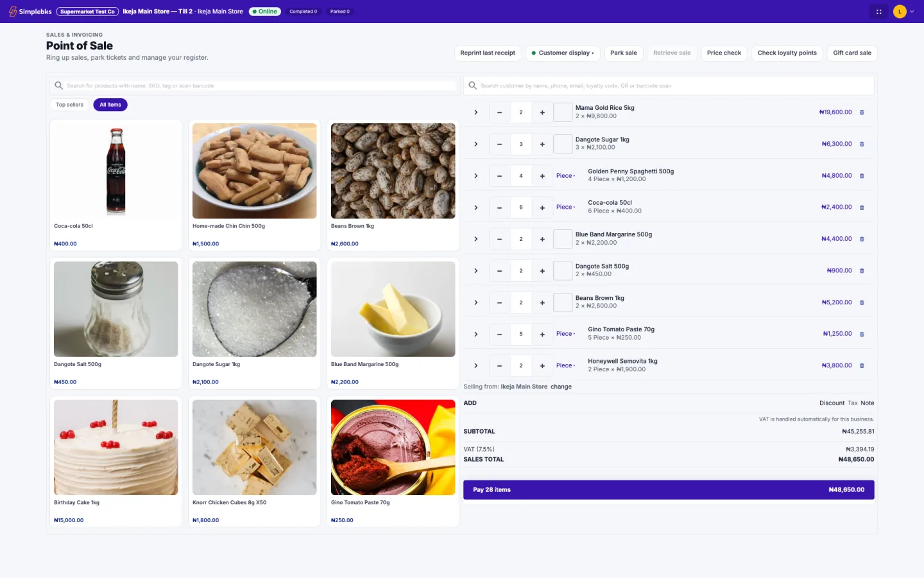Delete Blue Band Margarine 500g cart line

click(x=862, y=239)
